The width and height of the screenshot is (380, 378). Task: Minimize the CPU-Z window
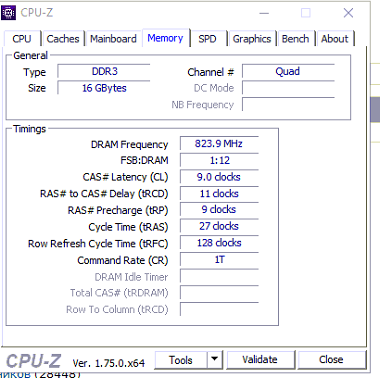point(264,13)
